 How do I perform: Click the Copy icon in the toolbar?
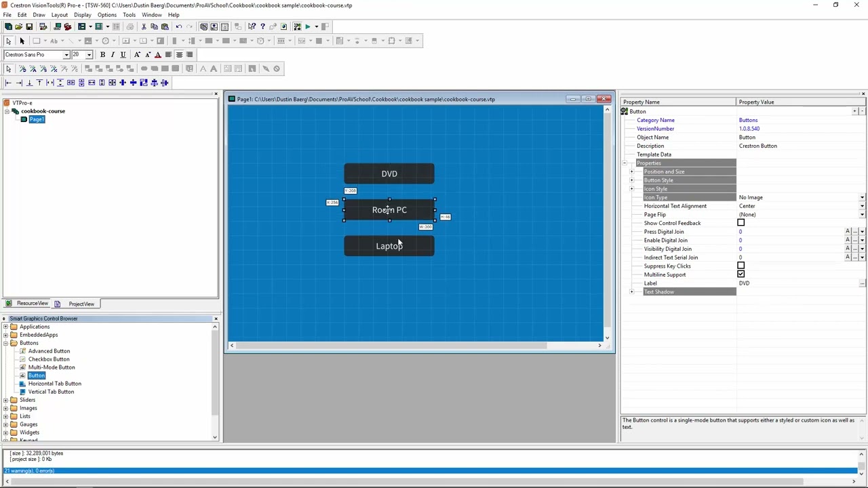(154, 26)
